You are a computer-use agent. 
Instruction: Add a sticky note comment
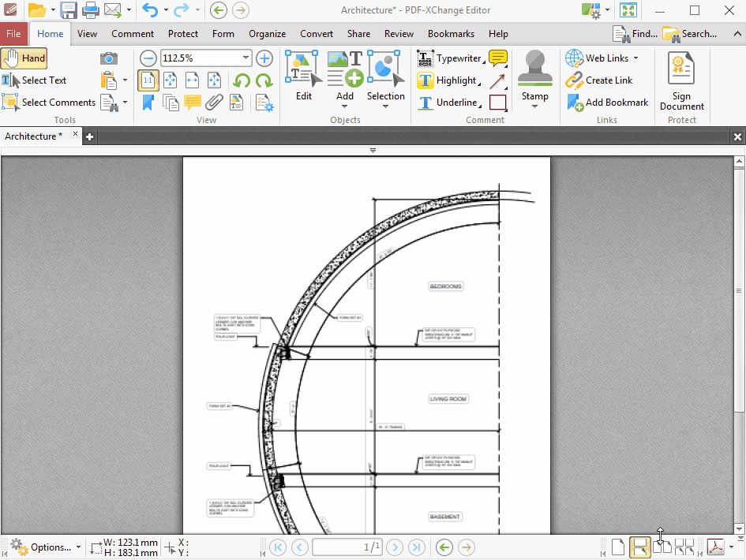[x=498, y=58]
